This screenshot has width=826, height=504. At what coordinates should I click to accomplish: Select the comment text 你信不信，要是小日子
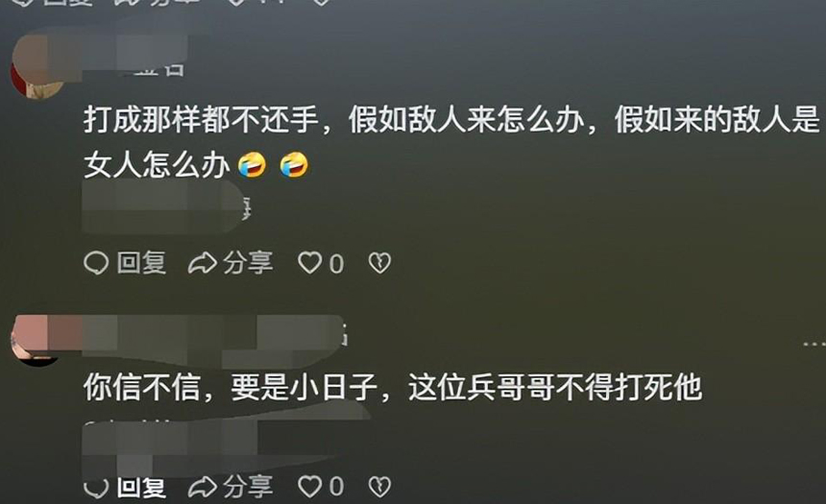(230, 388)
